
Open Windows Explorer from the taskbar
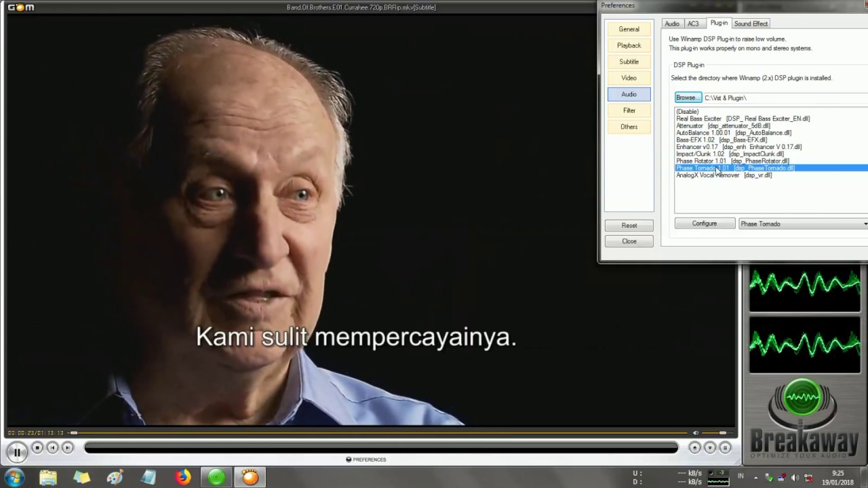48,477
